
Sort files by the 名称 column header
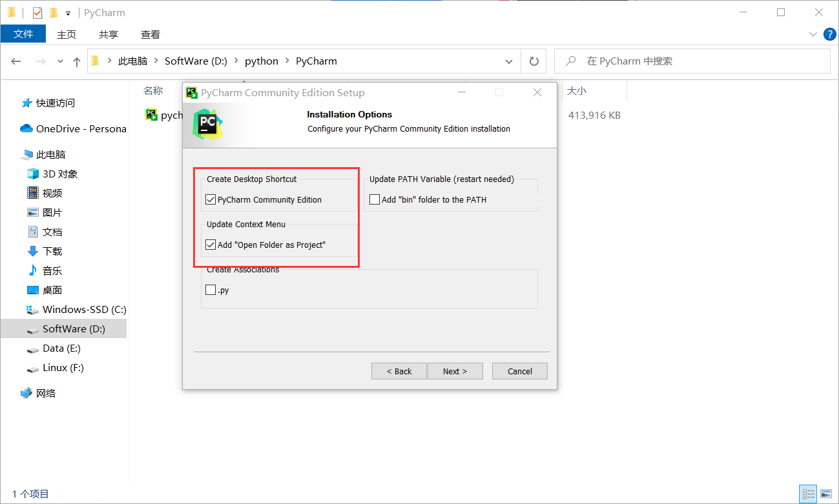coord(153,91)
